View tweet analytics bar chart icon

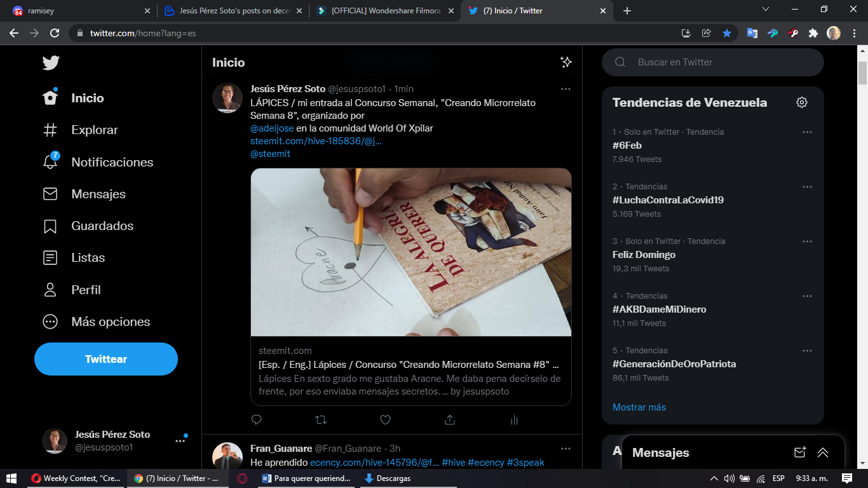514,419
